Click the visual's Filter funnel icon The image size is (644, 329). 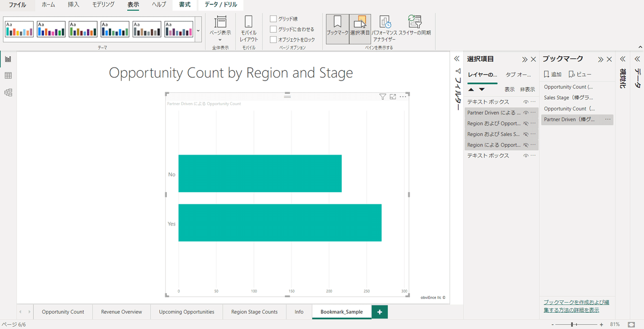coord(383,97)
